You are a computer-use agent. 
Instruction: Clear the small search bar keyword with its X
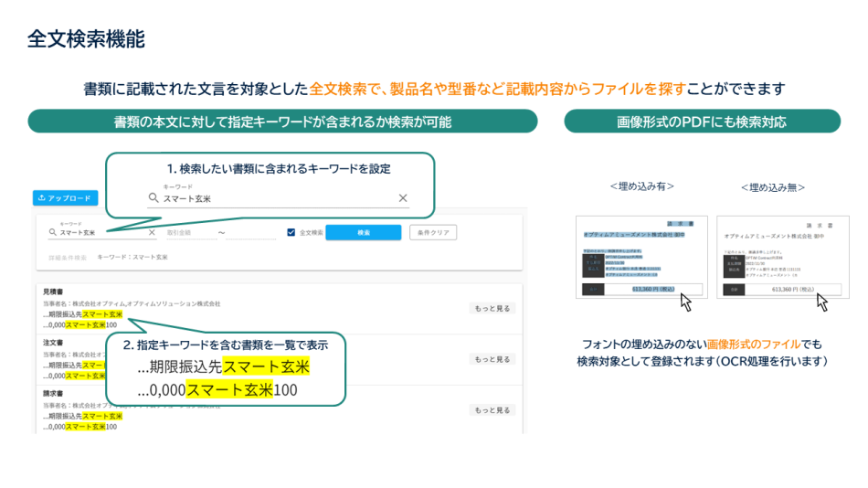pos(152,233)
